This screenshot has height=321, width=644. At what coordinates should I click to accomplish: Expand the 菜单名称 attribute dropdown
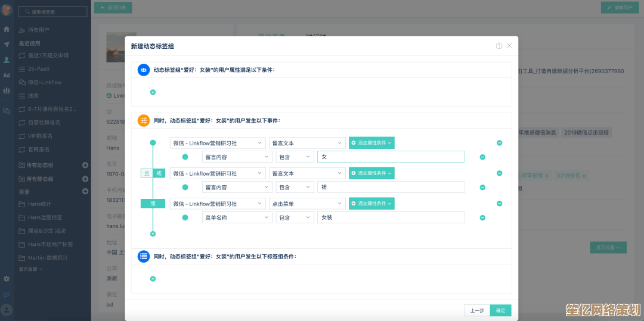(237, 218)
